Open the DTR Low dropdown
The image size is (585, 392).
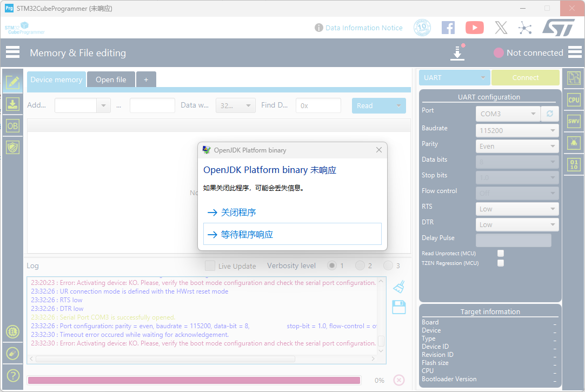(x=517, y=224)
